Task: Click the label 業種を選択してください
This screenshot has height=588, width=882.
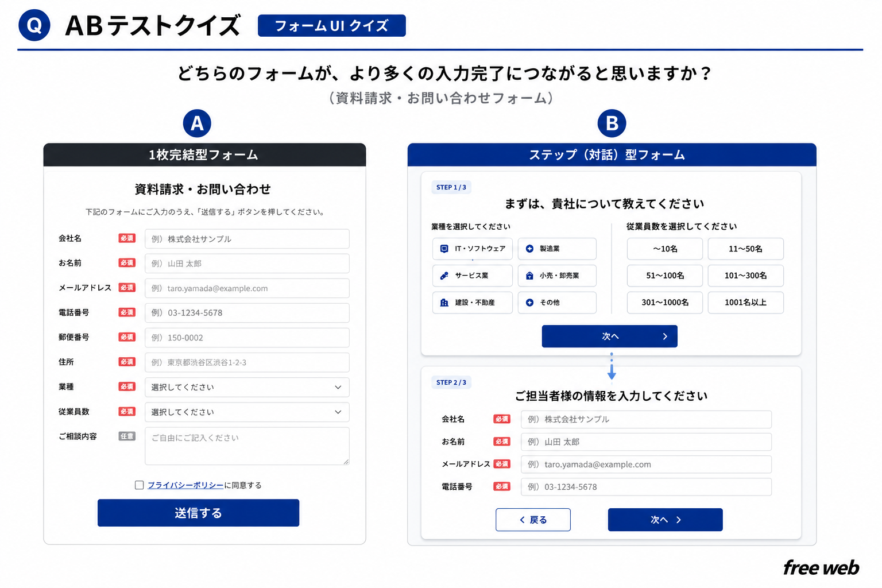Action: coord(471,226)
